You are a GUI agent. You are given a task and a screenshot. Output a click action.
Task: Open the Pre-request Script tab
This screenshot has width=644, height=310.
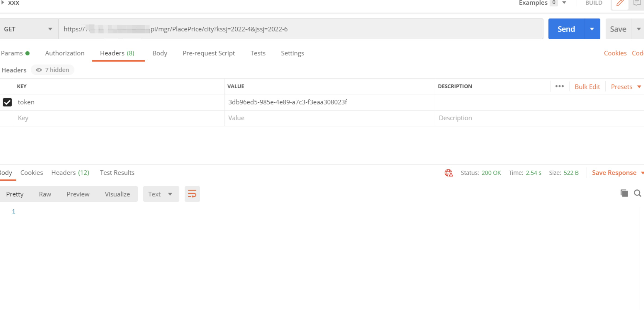tap(208, 53)
